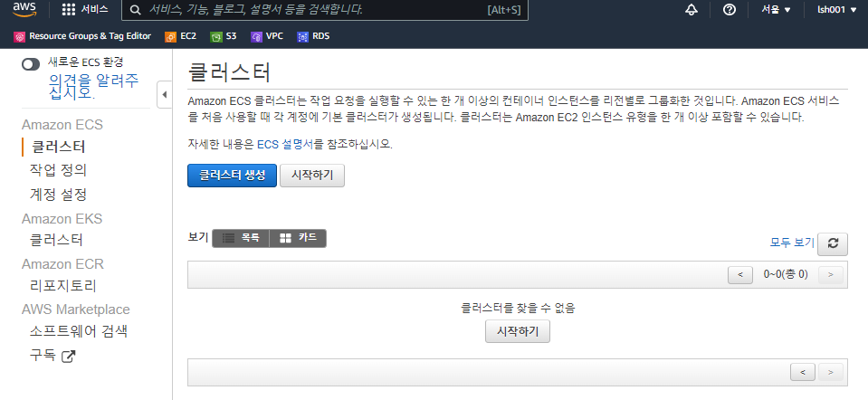Open Resource Groups & Tag Editor shortcut
Viewport: 868px width, 400px height.
coord(82,36)
